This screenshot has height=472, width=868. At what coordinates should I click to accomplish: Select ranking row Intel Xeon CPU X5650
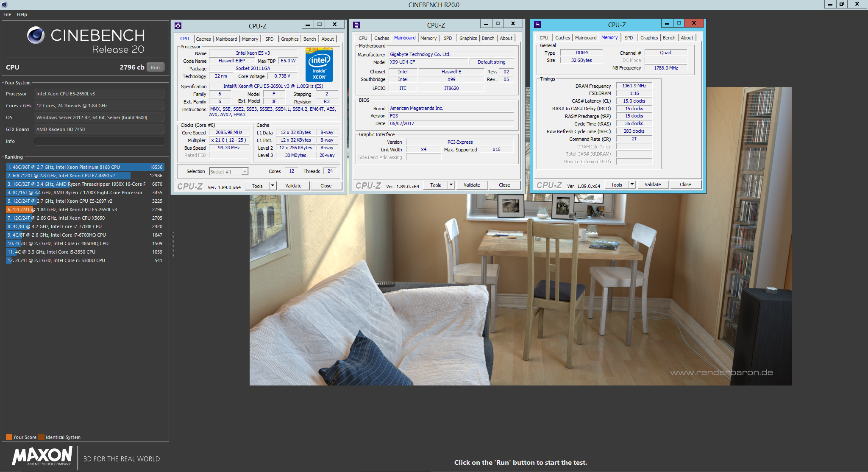[x=85, y=218]
